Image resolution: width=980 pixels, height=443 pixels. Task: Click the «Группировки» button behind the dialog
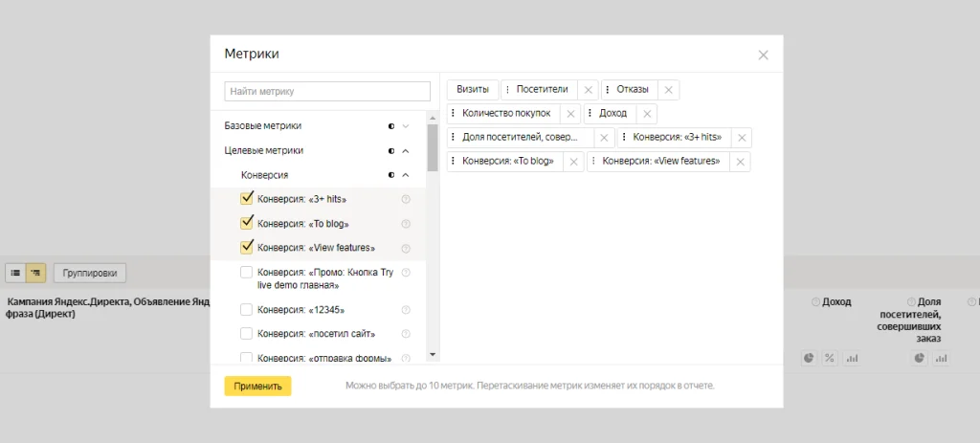tap(90, 273)
